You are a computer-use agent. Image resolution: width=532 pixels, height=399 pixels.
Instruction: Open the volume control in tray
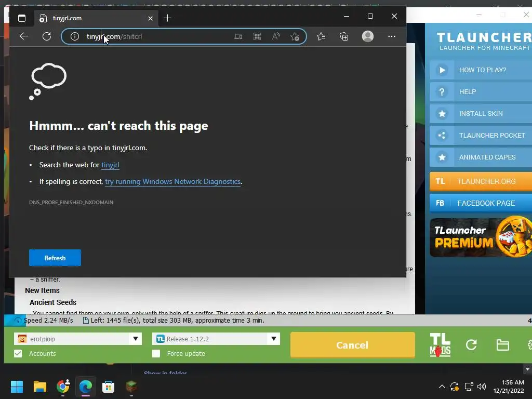tap(482, 387)
